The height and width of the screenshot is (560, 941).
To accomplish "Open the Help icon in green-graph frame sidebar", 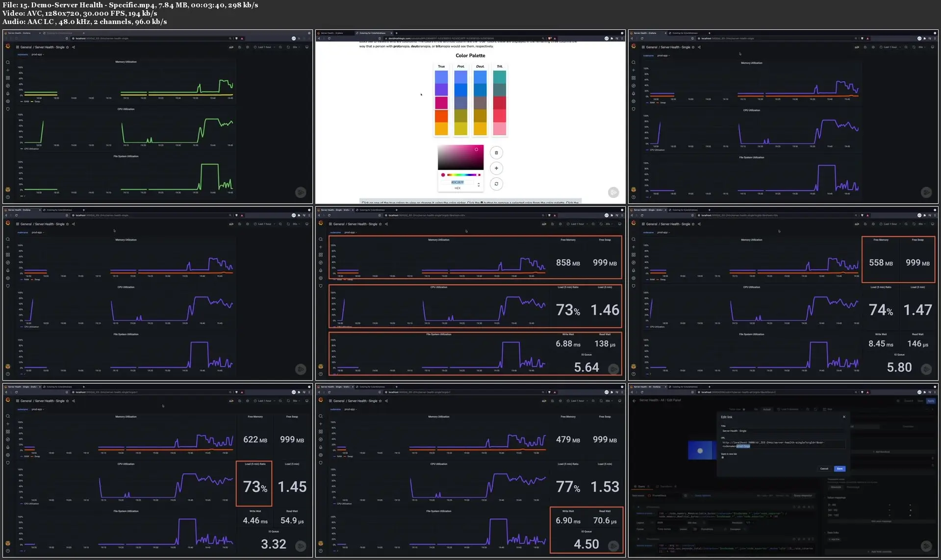I will [x=8, y=197].
